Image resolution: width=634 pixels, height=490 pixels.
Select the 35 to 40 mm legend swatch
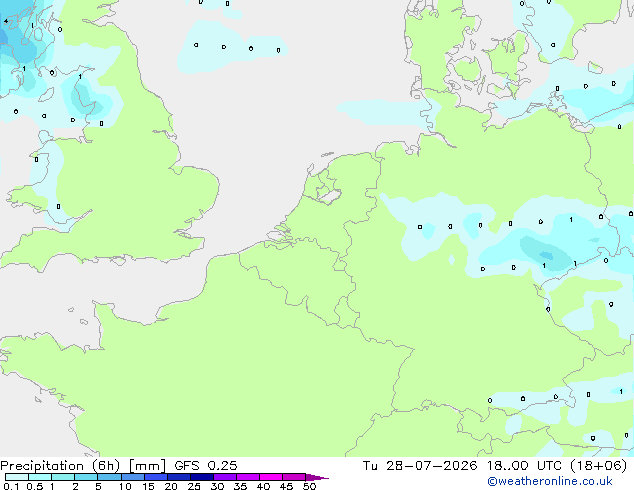pos(247,477)
